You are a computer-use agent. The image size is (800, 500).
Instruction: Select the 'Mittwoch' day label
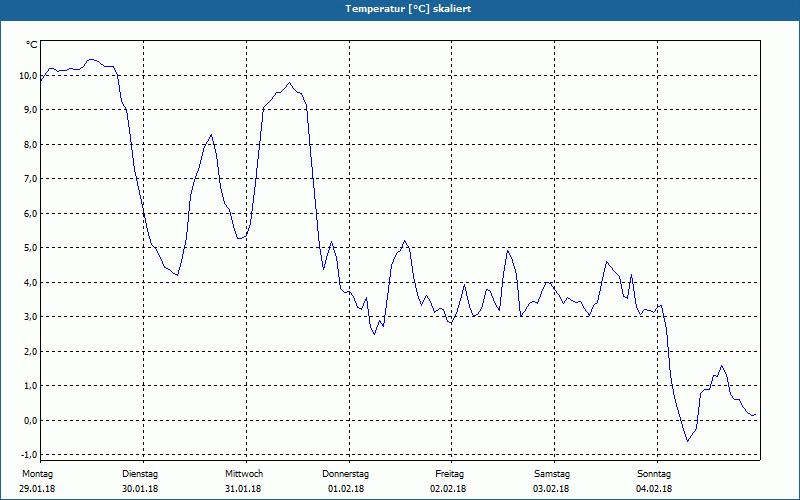[244, 474]
